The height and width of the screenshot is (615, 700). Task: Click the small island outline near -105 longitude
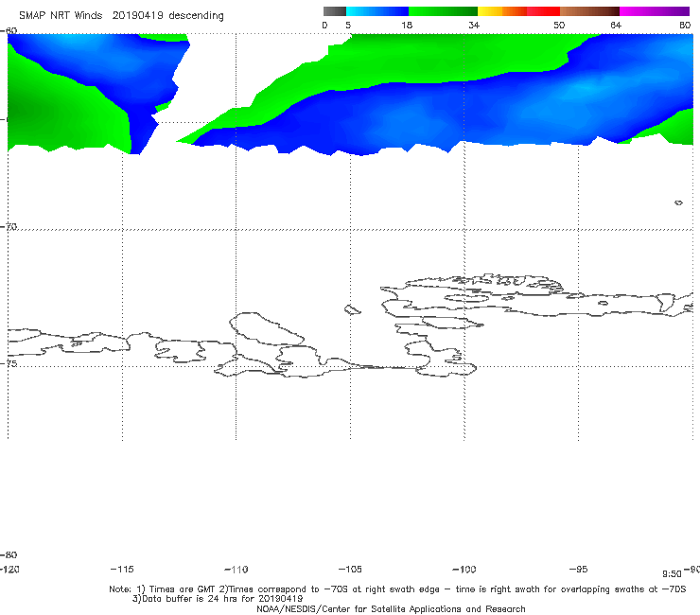352,309
